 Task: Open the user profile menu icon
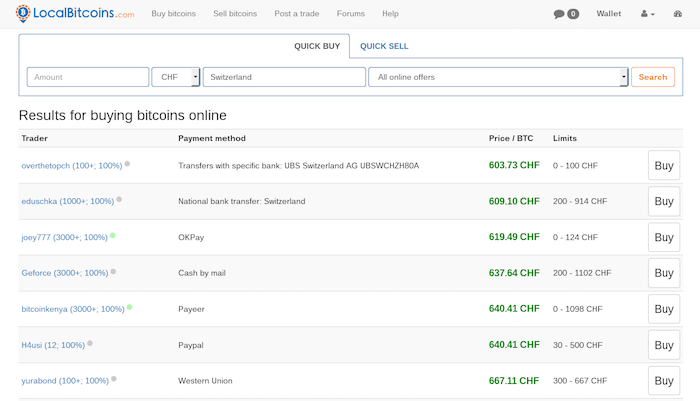(647, 14)
